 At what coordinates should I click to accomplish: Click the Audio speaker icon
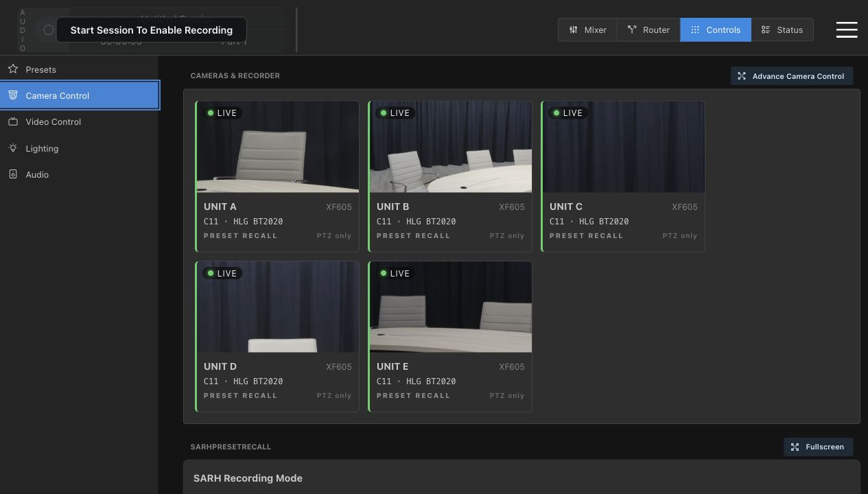tap(13, 174)
